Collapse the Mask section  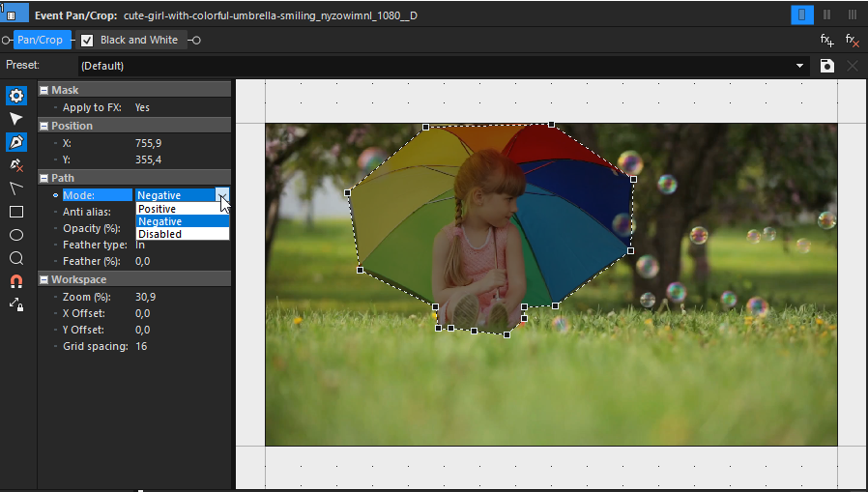point(44,90)
